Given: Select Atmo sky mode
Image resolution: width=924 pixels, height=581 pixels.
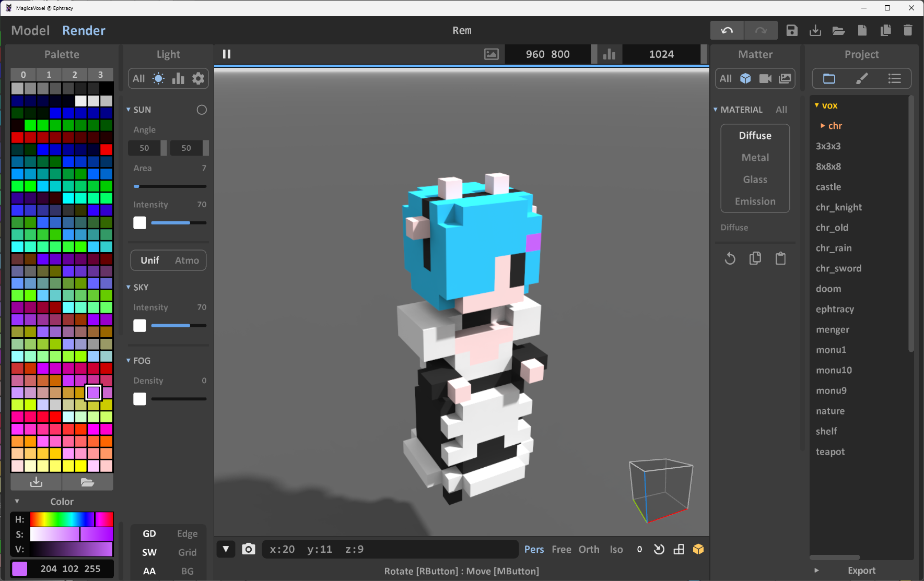Looking at the screenshot, I should point(187,260).
